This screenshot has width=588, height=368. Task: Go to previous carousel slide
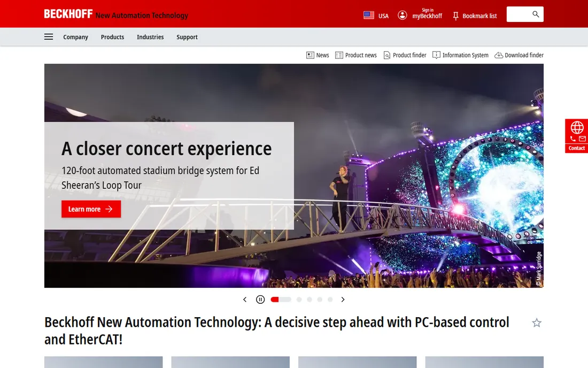(x=245, y=300)
